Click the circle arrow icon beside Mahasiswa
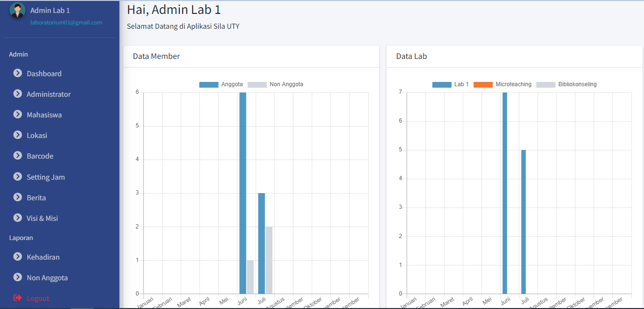The height and width of the screenshot is (309, 644). coord(18,114)
